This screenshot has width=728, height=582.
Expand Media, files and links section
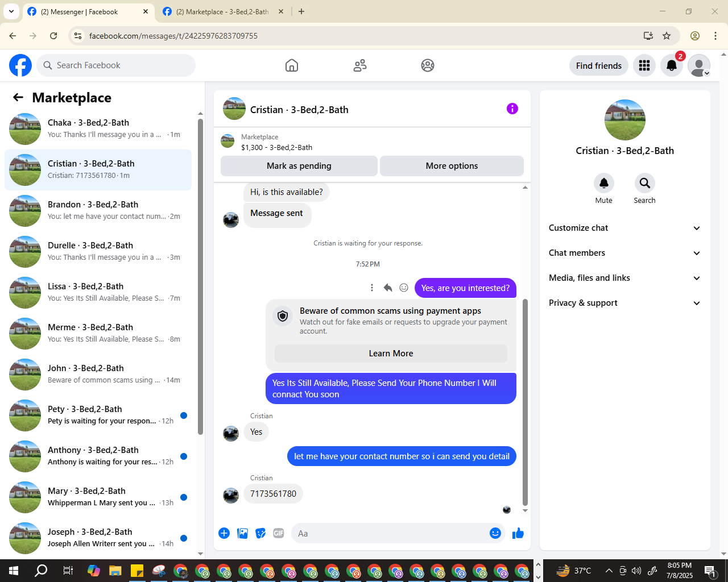[x=625, y=278]
